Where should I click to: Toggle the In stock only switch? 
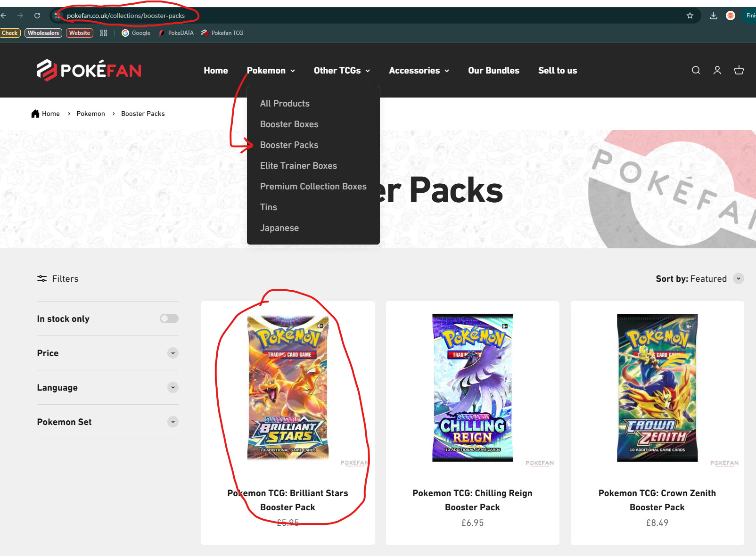click(x=169, y=319)
